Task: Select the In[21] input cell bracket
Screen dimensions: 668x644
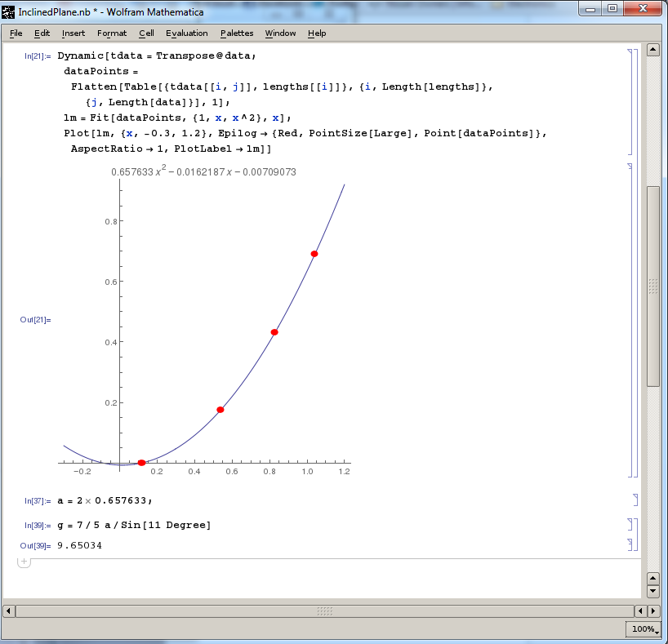Action: coord(630,101)
